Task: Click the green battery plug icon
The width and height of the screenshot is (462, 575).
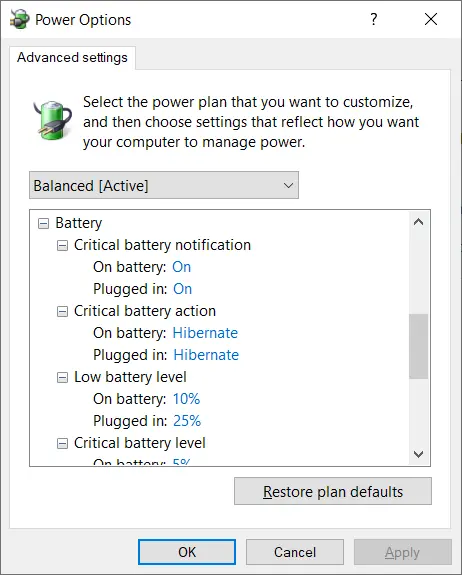Action: [52, 120]
